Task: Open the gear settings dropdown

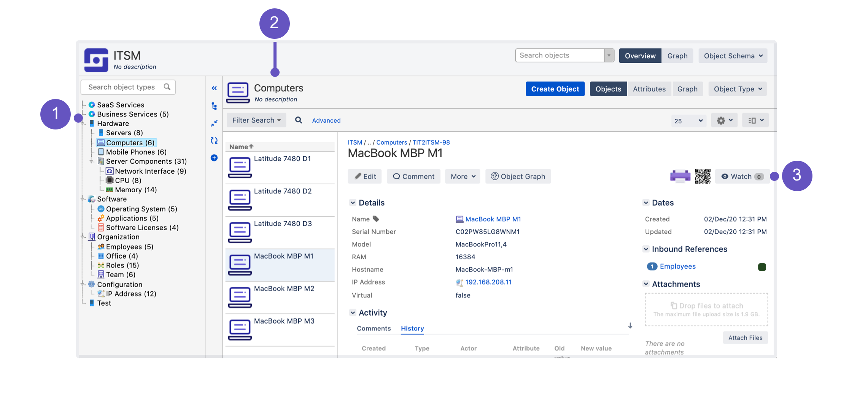Action: coord(724,120)
